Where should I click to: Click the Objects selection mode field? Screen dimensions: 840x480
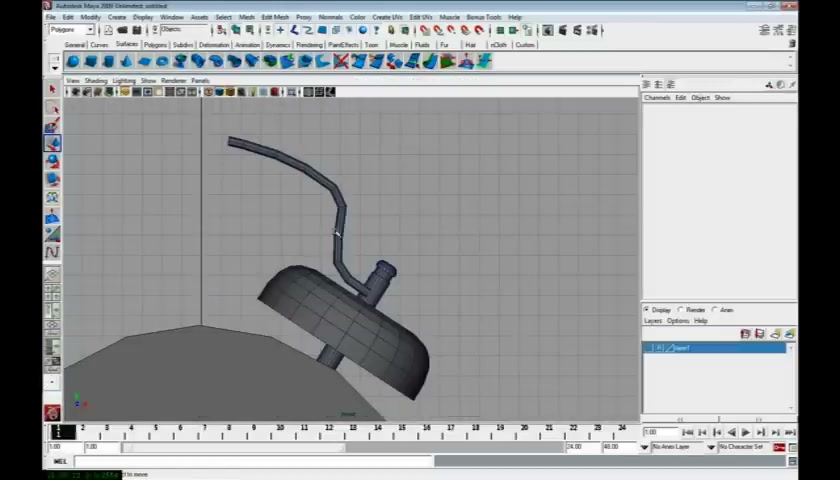click(x=184, y=30)
